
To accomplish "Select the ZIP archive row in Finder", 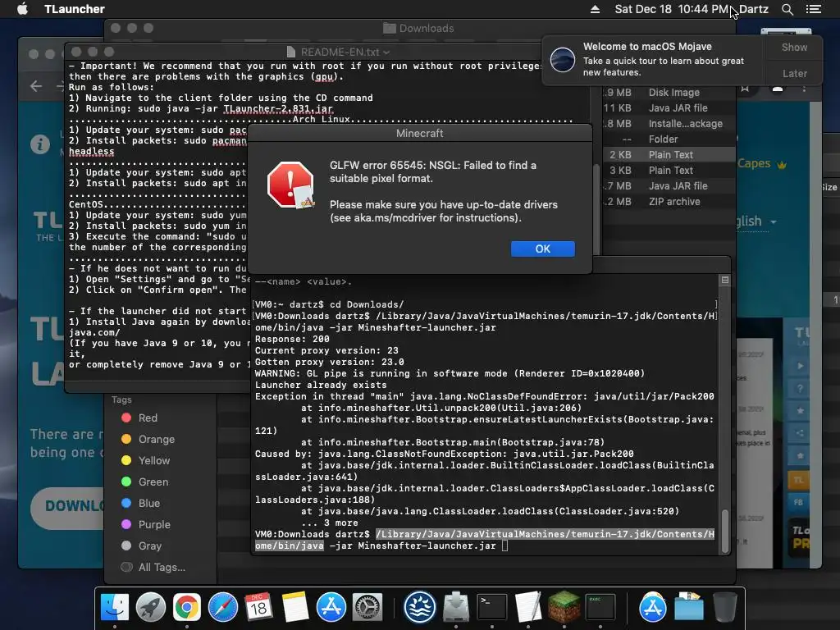I will tap(669, 202).
